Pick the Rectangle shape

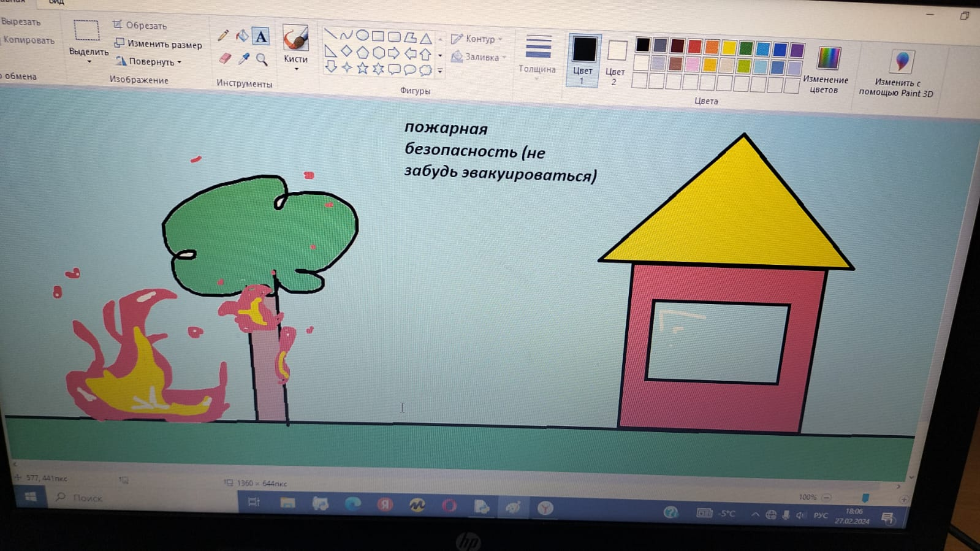click(x=378, y=36)
